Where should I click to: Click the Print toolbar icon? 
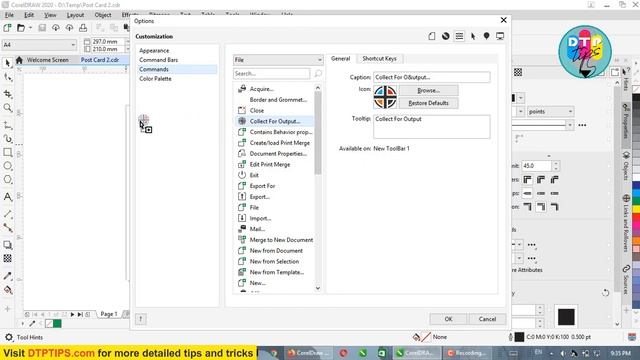click(x=83, y=28)
